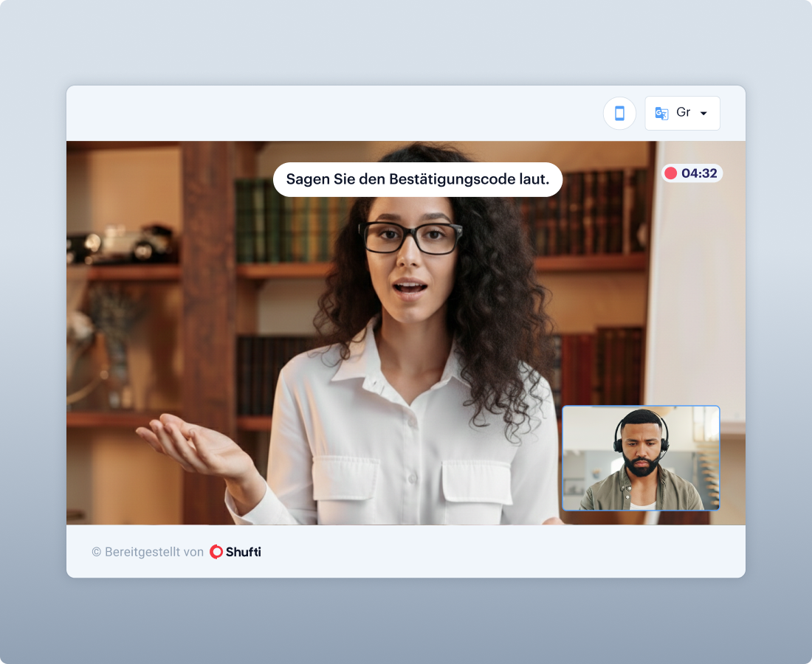The width and height of the screenshot is (812, 664).
Task: Select the 'Gr' language label
Action: [x=683, y=113]
